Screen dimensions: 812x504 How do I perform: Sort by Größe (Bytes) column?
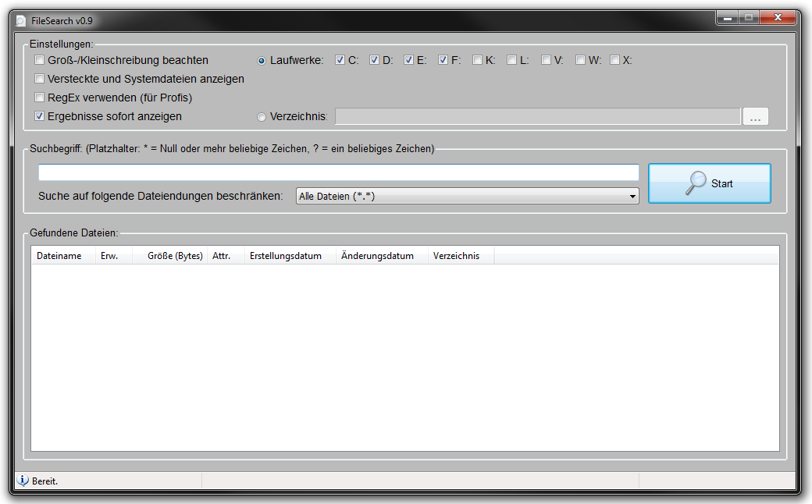click(175, 256)
